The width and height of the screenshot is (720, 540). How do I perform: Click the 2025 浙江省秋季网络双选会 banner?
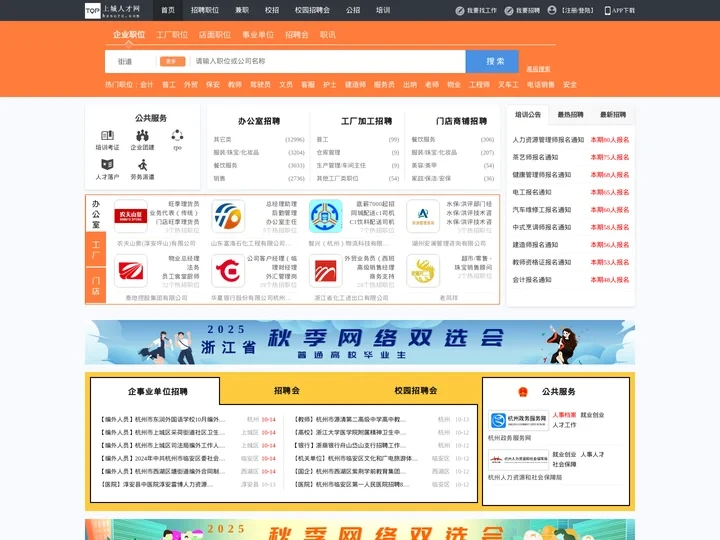(360, 343)
